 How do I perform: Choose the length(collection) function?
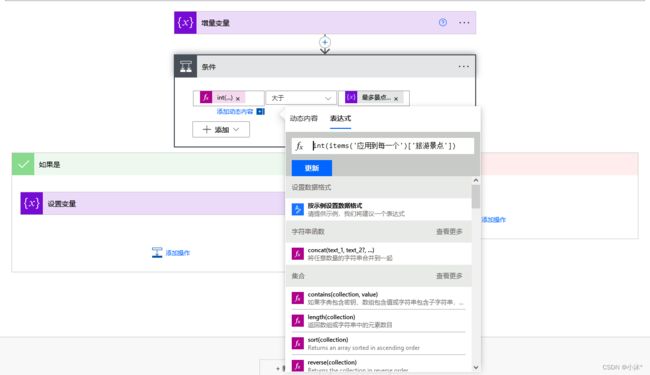tap(378, 321)
